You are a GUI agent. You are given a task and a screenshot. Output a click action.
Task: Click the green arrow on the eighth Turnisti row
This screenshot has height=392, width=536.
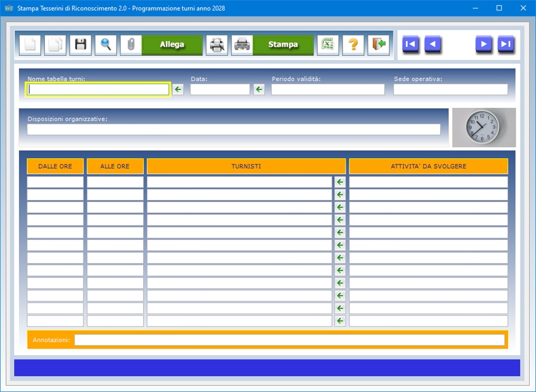(340, 271)
